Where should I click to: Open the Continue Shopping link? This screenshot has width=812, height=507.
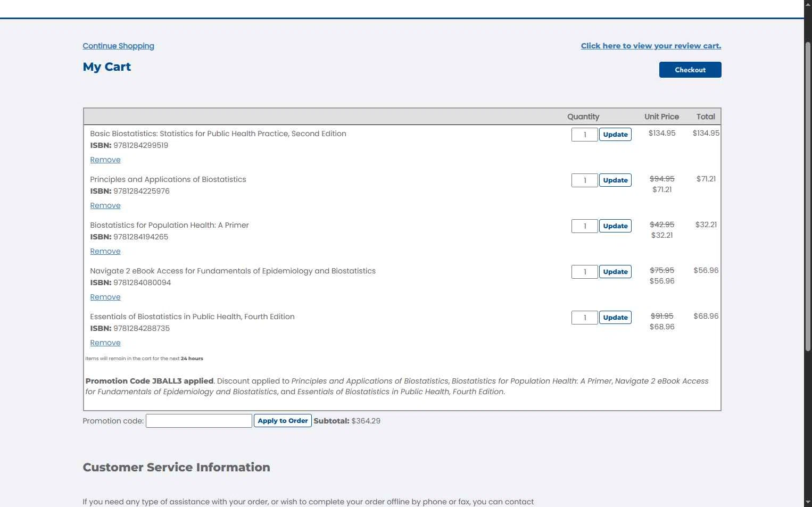pyautogui.click(x=118, y=46)
